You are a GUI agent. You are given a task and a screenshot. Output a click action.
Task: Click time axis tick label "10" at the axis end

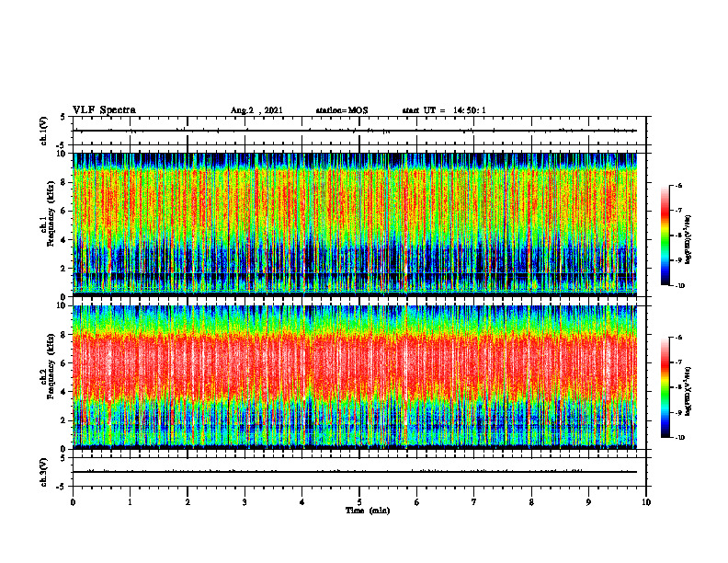point(646,502)
